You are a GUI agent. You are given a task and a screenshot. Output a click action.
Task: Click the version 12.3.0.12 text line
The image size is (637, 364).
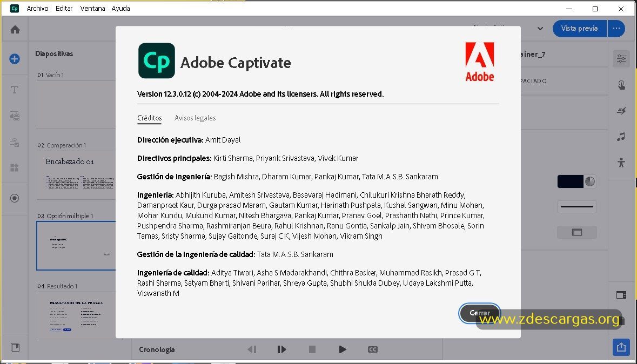pos(260,94)
